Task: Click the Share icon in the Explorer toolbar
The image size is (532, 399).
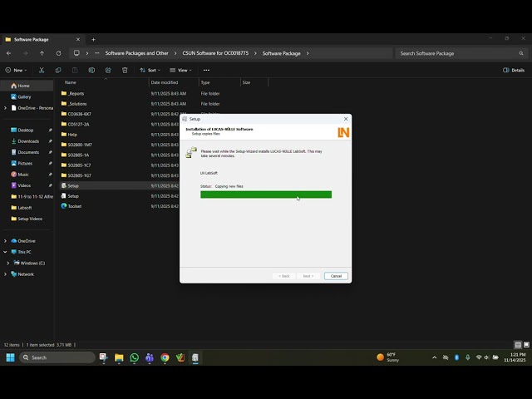Action: point(108,70)
